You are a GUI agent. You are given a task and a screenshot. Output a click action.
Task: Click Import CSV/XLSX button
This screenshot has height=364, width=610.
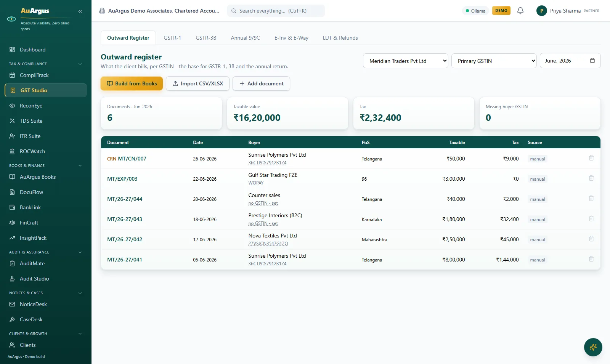pyautogui.click(x=197, y=83)
